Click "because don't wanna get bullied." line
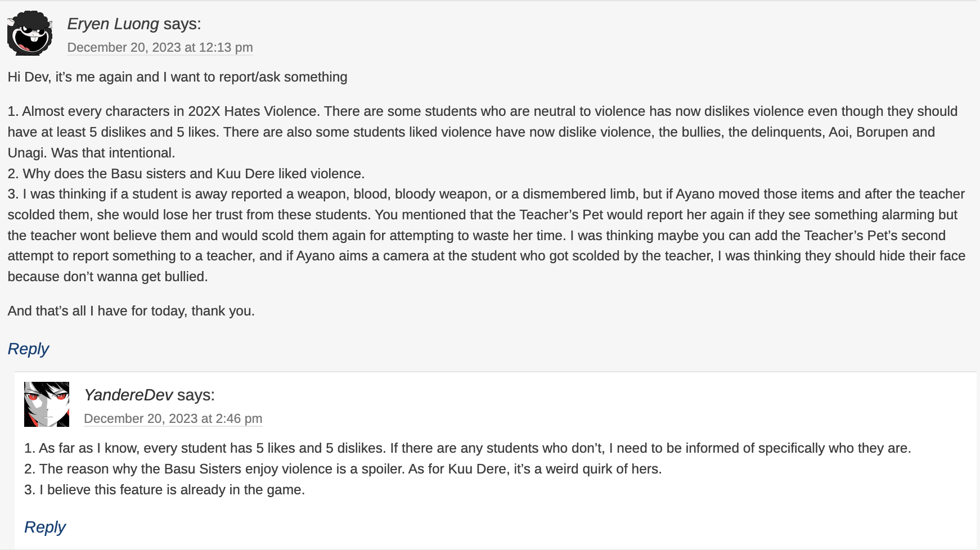Image resolution: width=980 pixels, height=550 pixels. (107, 277)
